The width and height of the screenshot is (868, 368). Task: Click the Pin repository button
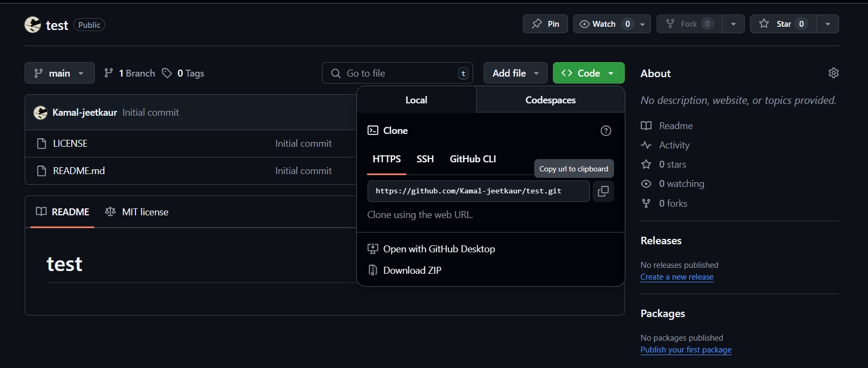pyautogui.click(x=545, y=24)
